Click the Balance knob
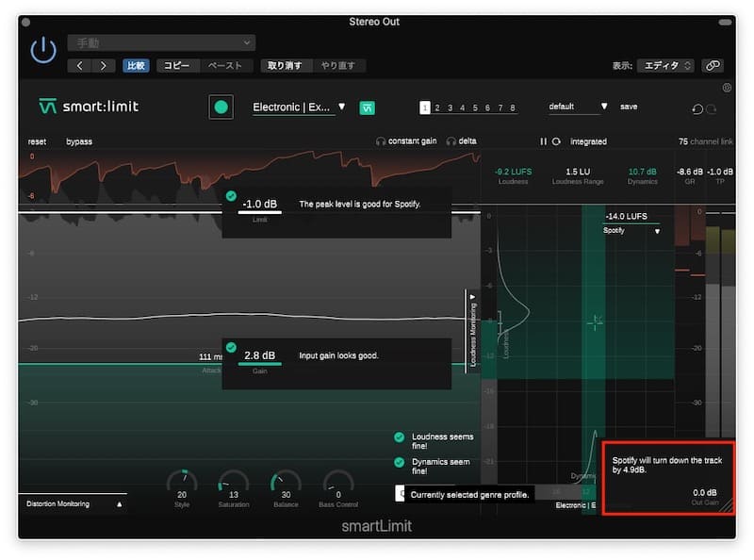 (286, 483)
